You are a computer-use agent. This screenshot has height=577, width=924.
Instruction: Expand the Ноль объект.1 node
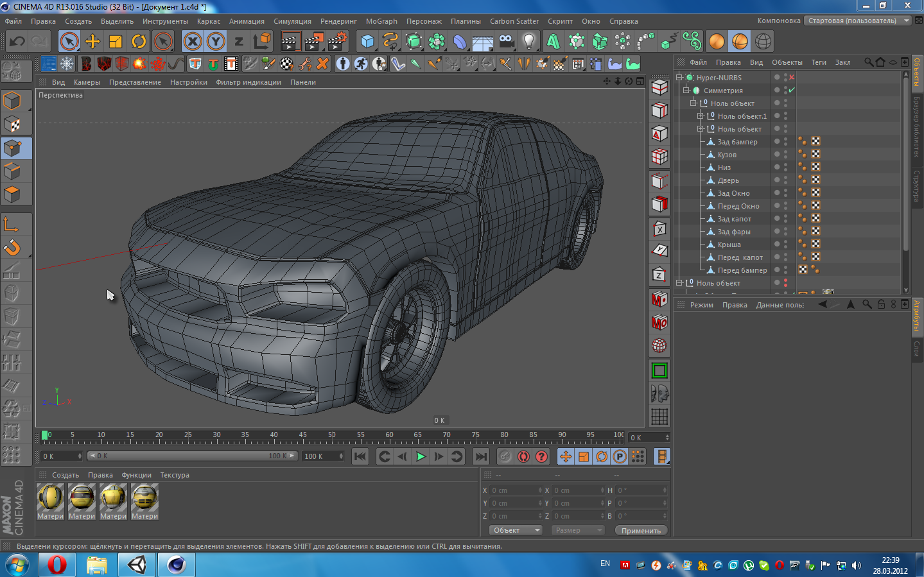[701, 116]
